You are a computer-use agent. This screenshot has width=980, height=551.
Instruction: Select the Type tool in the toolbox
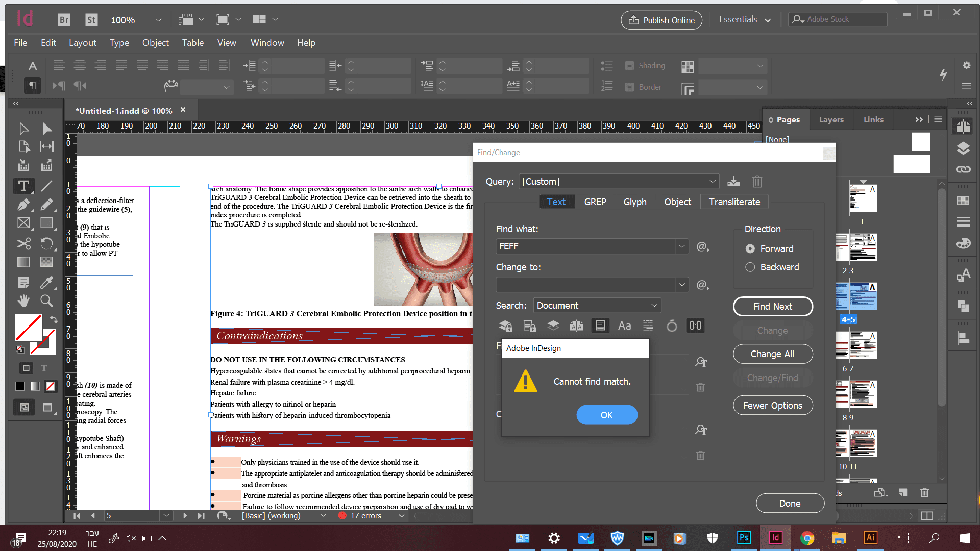(23, 186)
